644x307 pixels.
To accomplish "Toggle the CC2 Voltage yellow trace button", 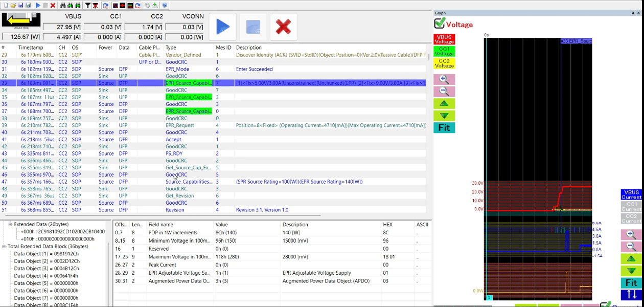I will (x=444, y=63).
